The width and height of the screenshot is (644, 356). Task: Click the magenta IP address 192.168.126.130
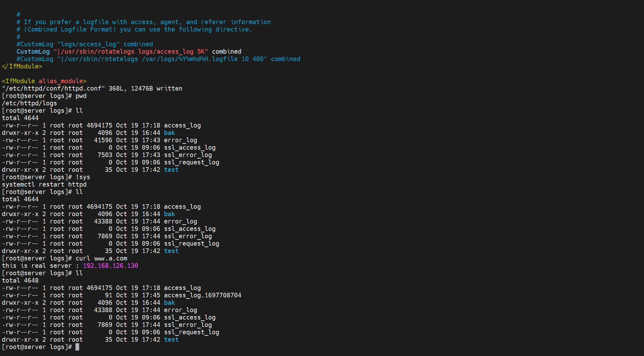pyautogui.click(x=110, y=266)
